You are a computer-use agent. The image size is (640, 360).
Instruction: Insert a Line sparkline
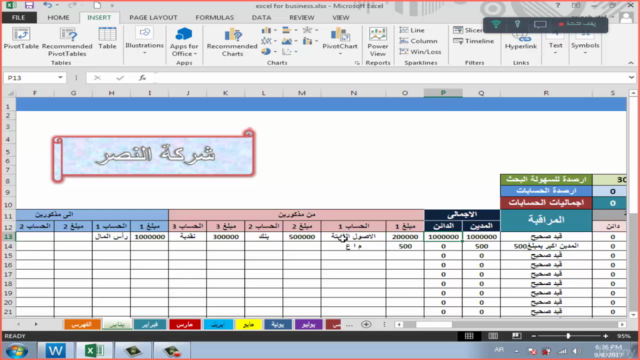412,30
